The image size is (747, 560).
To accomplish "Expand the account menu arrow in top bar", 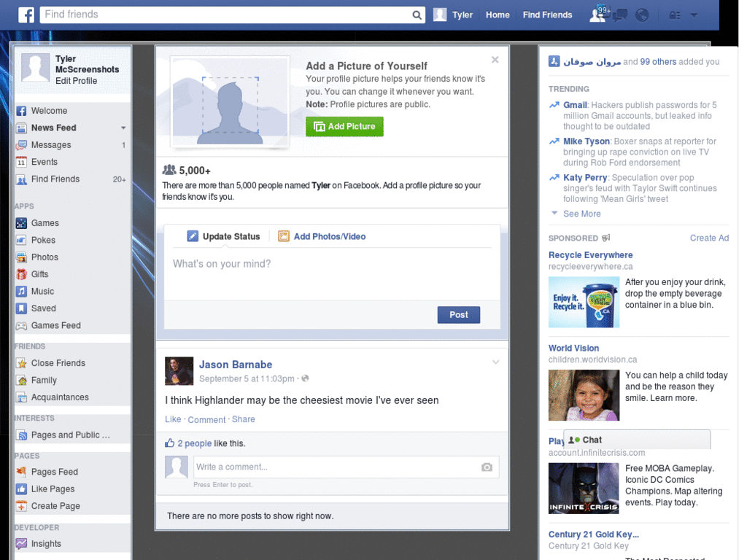I will click(694, 15).
